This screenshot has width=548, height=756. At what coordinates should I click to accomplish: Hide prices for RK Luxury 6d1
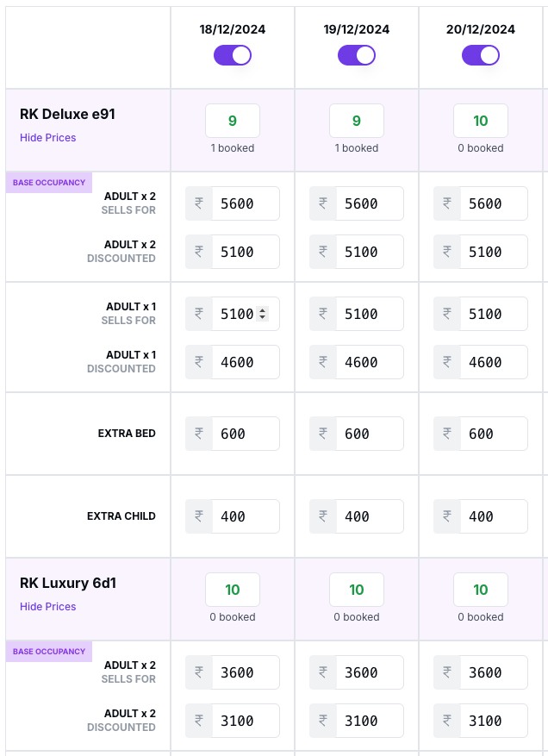(x=48, y=607)
